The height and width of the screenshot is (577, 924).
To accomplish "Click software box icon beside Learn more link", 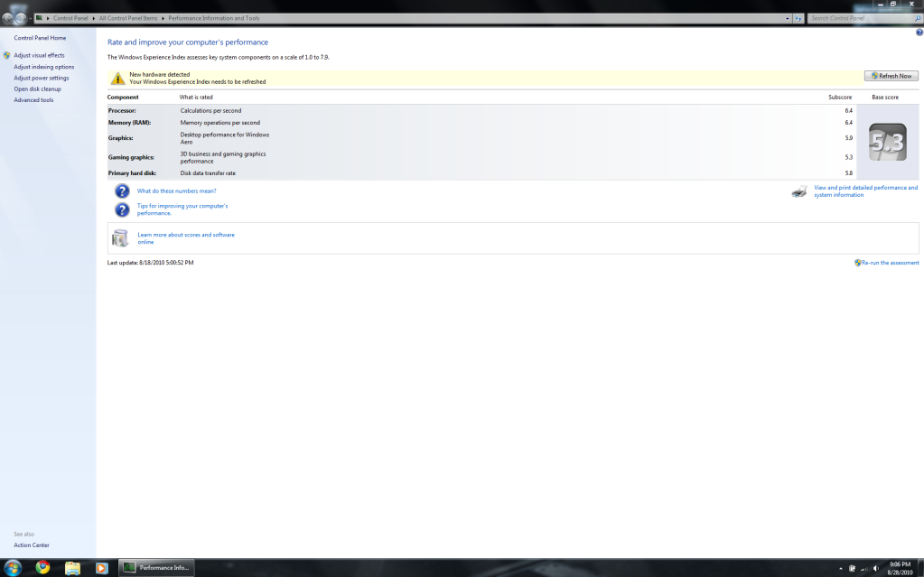I will click(x=120, y=238).
